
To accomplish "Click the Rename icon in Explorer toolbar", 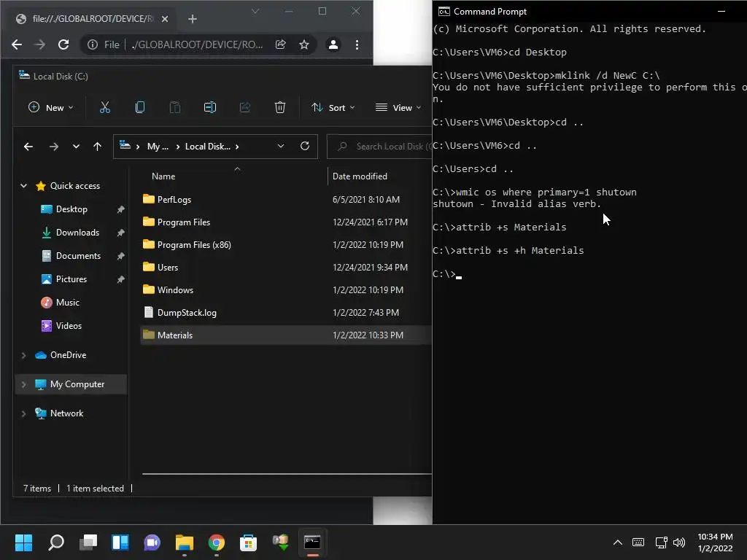I will click(x=210, y=108).
